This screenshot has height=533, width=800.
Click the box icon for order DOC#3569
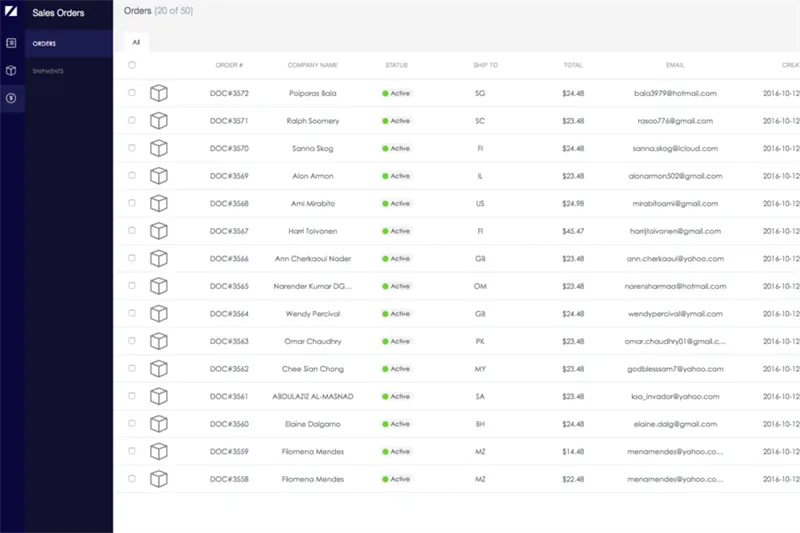(x=158, y=176)
